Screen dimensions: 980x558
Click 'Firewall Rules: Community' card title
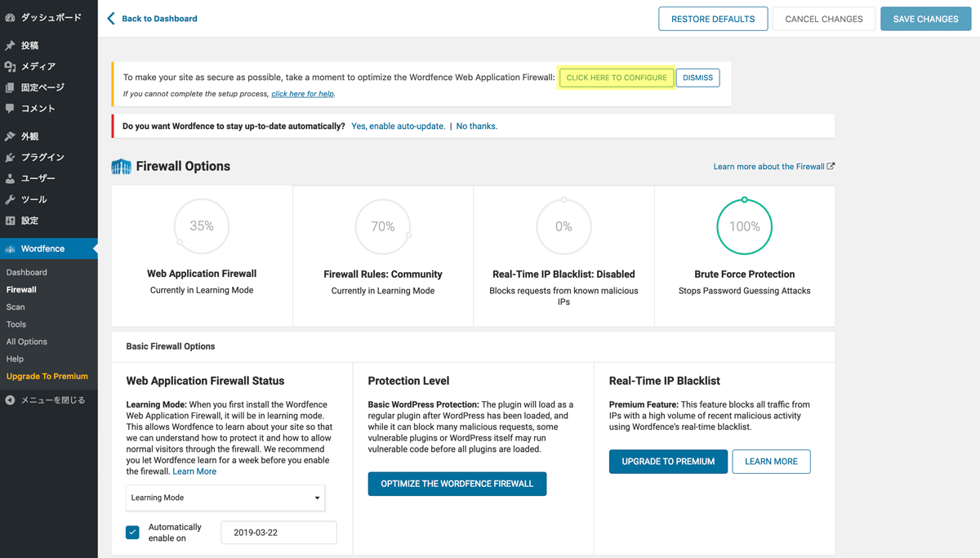pyautogui.click(x=383, y=275)
